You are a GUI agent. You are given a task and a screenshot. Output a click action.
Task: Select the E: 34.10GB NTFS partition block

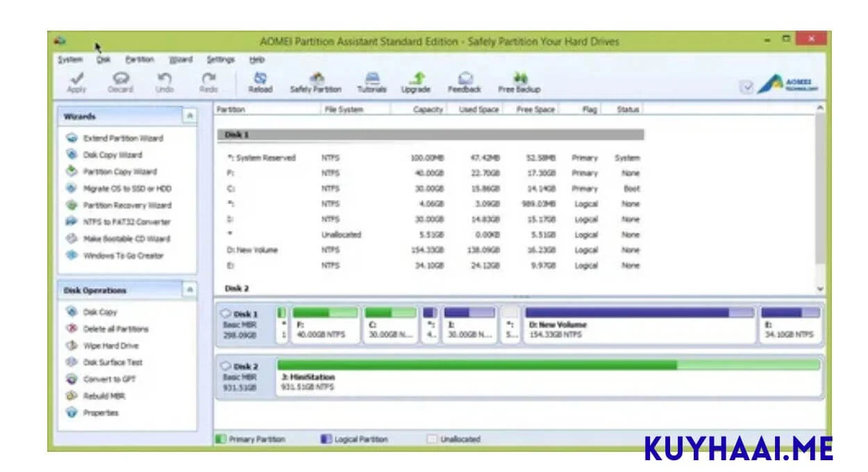(790, 325)
